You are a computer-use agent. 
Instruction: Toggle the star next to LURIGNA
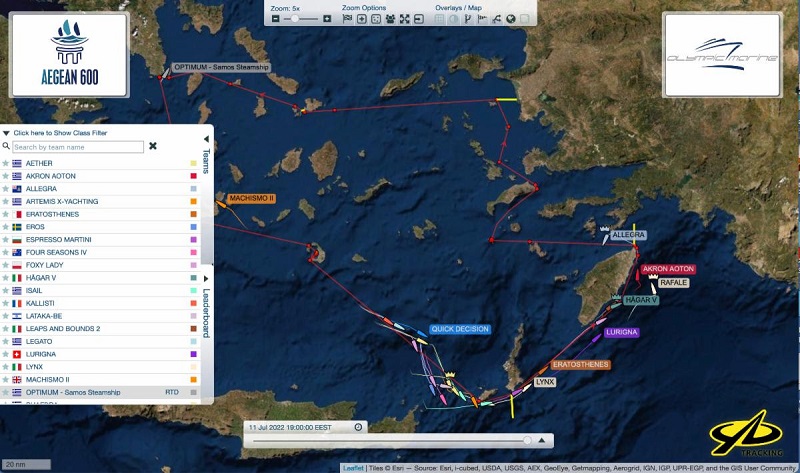pyautogui.click(x=5, y=354)
